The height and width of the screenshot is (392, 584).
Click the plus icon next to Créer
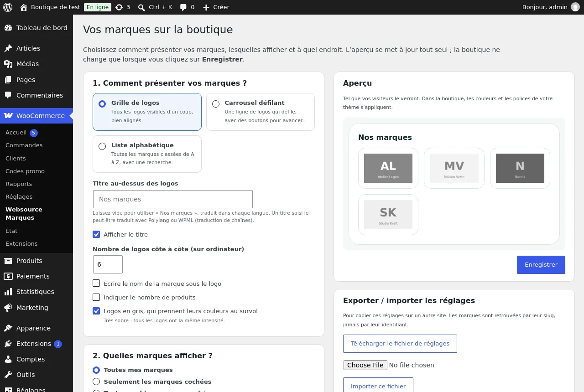coord(206,7)
